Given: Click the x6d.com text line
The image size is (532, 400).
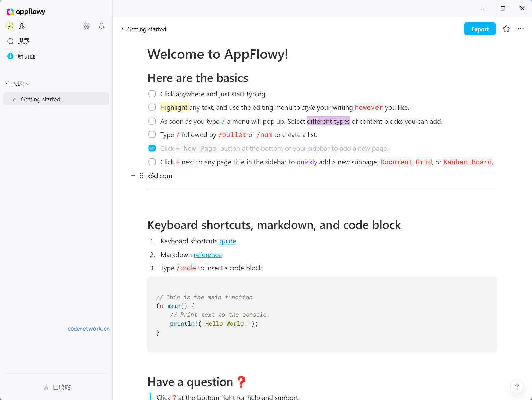Looking at the screenshot, I should [160, 176].
